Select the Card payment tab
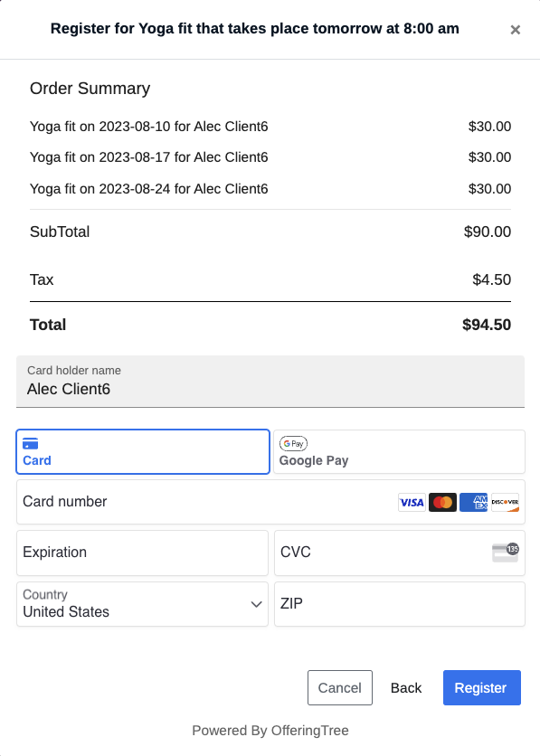This screenshot has height=756, width=540. coord(143,452)
